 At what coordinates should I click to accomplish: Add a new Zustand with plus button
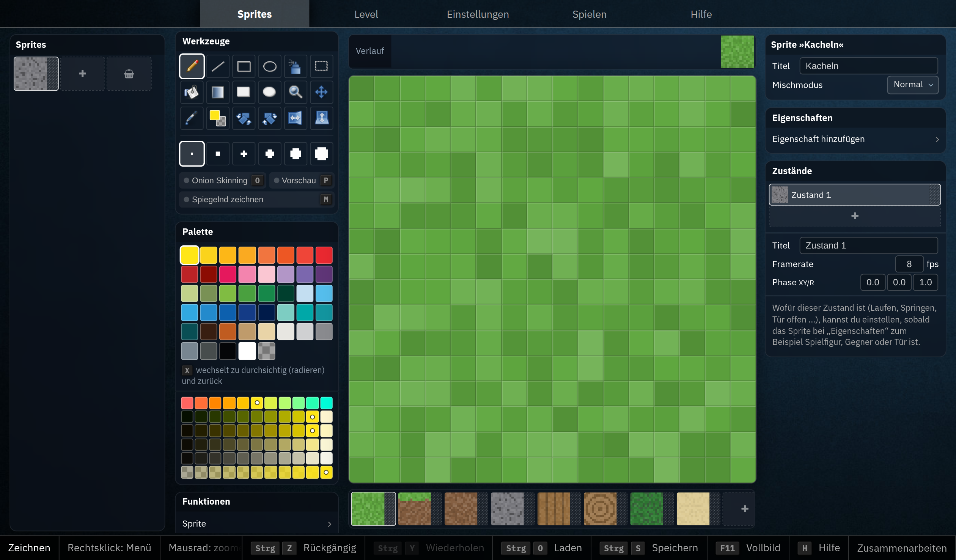(855, 216)
